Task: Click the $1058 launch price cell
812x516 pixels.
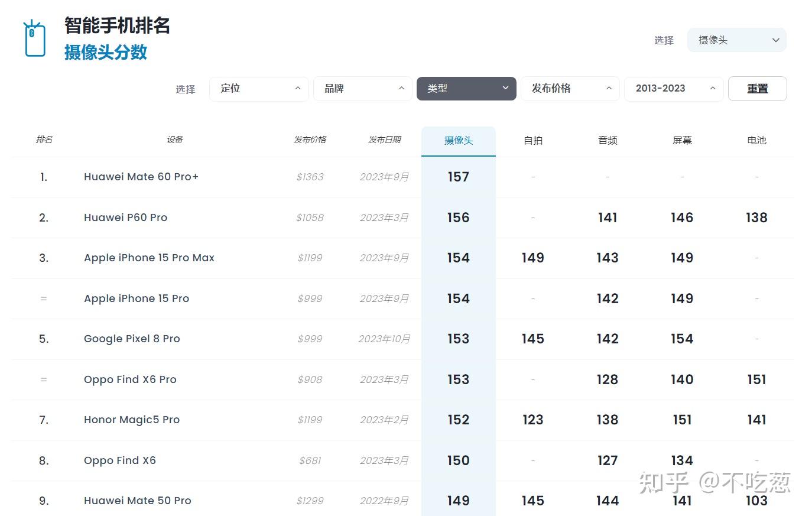Action: pyautogui.click(x=310, y=218)
